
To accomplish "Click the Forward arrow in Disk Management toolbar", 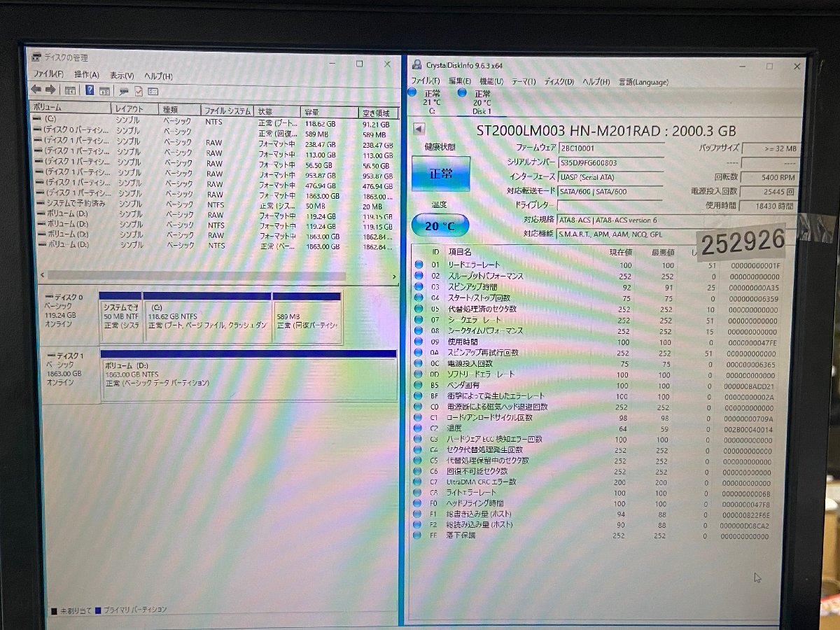I will [50, 90].
